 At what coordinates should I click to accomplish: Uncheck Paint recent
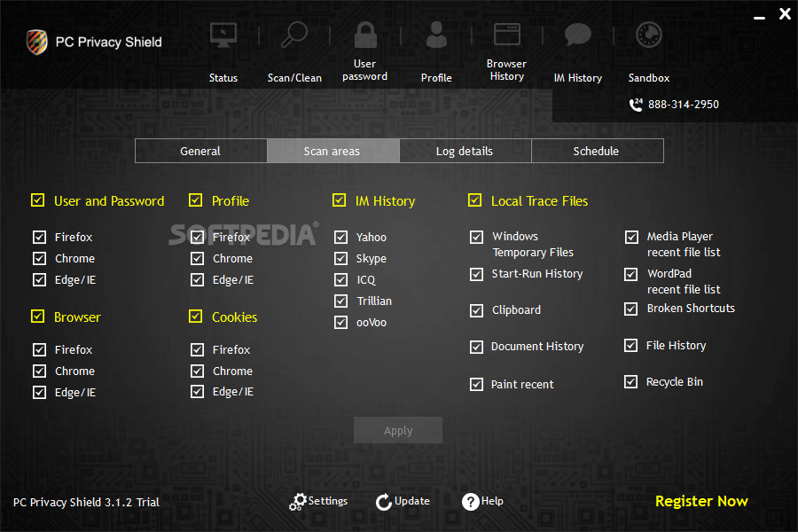point(476,384)
